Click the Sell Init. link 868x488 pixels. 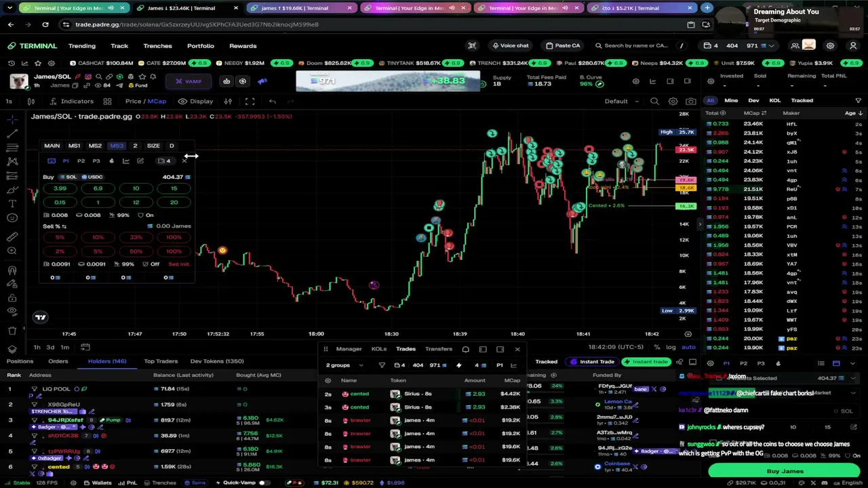179,264
